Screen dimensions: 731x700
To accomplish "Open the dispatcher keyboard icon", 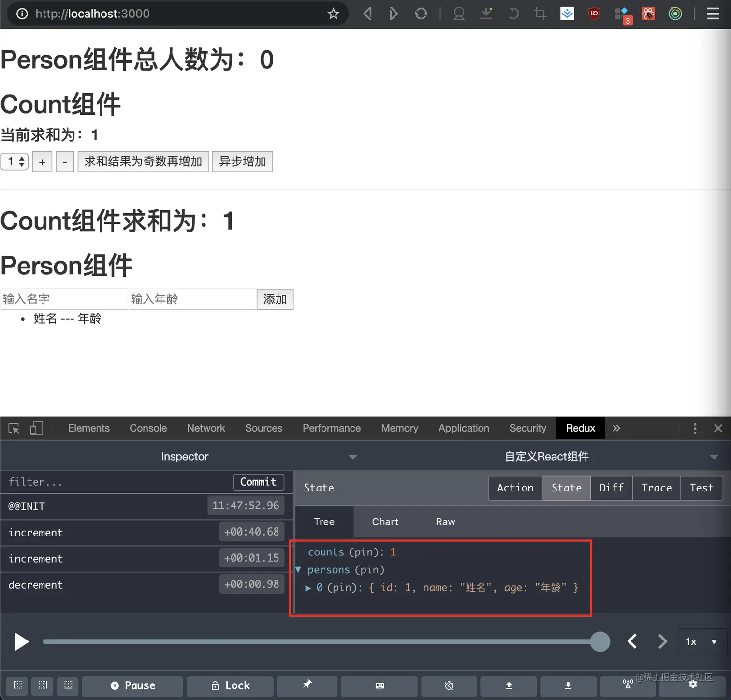I will point(380,685).
